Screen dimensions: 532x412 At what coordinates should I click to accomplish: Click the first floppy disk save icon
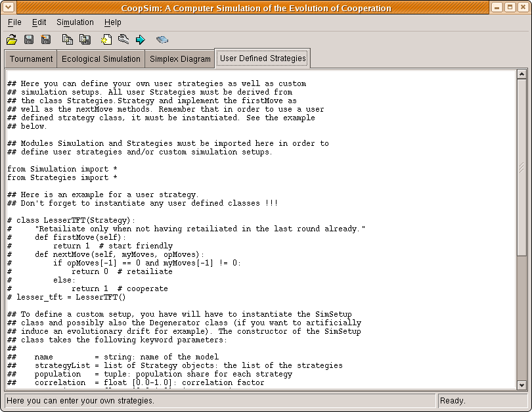click(29, 39)
